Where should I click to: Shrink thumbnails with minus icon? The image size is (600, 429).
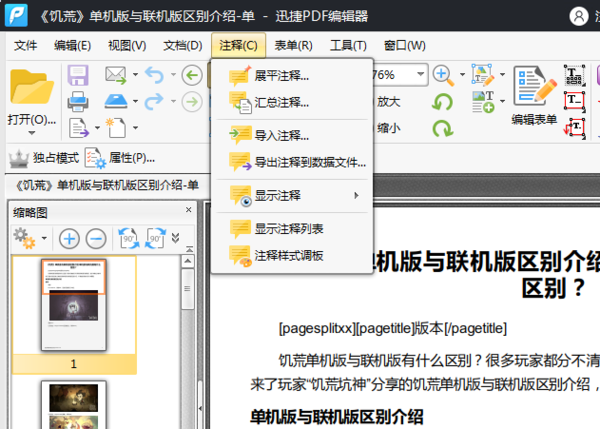[x=96, y=239]
